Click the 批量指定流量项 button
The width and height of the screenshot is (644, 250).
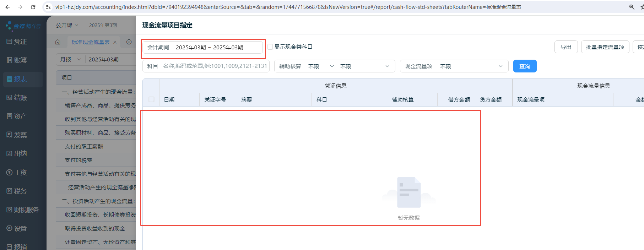point(605,47)
